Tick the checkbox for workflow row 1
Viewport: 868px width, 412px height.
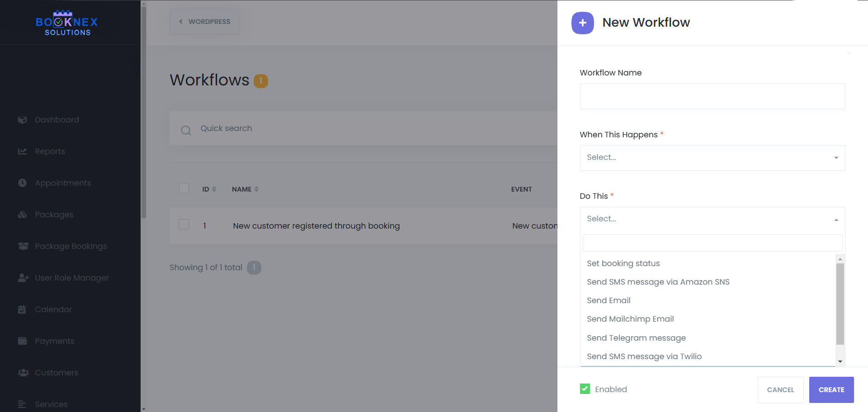(184, 225)
